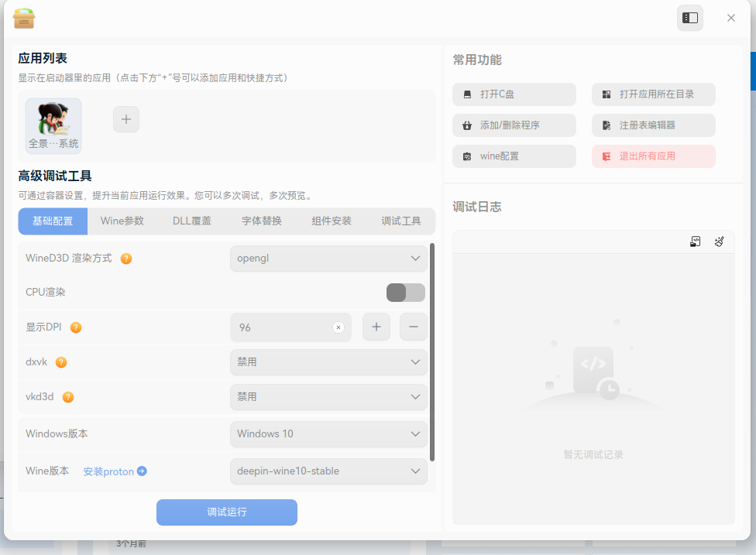The height and width of the screenshot is (555, 756).
Task: Click the 显示DPI input field
Action: [x=290, y=327]
